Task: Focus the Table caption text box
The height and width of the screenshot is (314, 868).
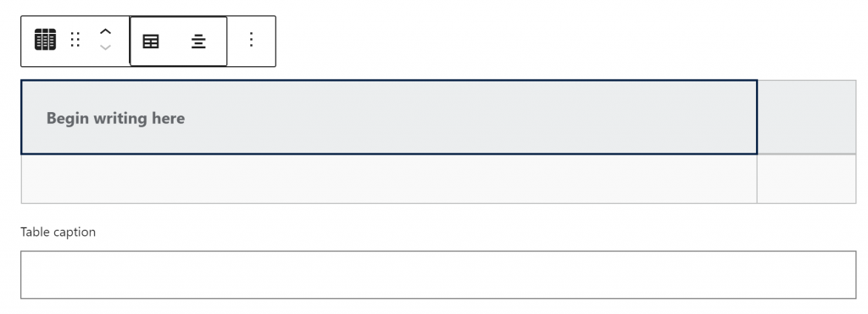Action: click(x=438, y=275)
